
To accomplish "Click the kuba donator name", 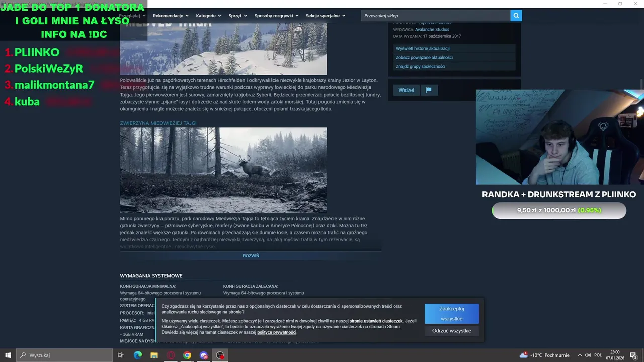I will [x=27, y=102].
